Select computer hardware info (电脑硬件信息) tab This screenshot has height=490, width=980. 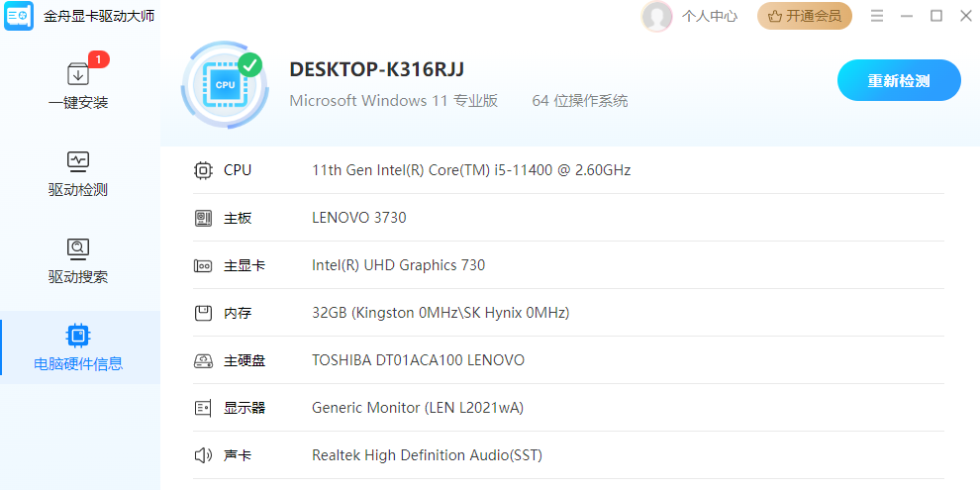click(x=78, y=346)
